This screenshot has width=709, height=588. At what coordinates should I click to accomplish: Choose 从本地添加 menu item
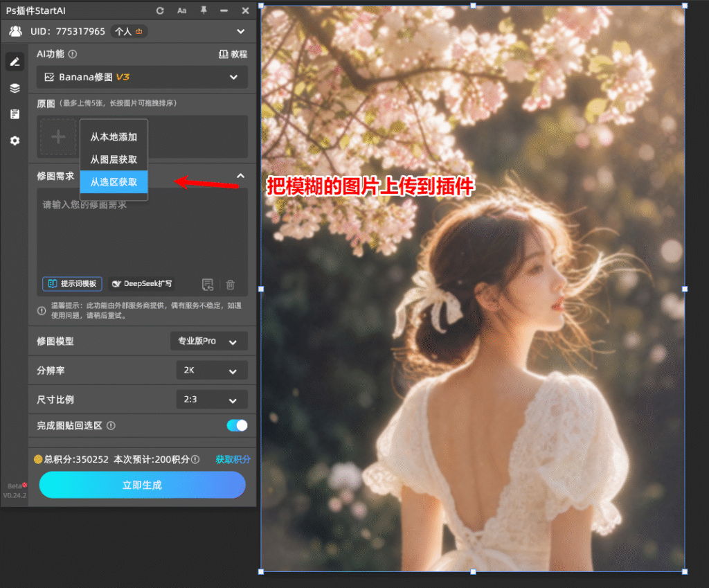[114, 136]
